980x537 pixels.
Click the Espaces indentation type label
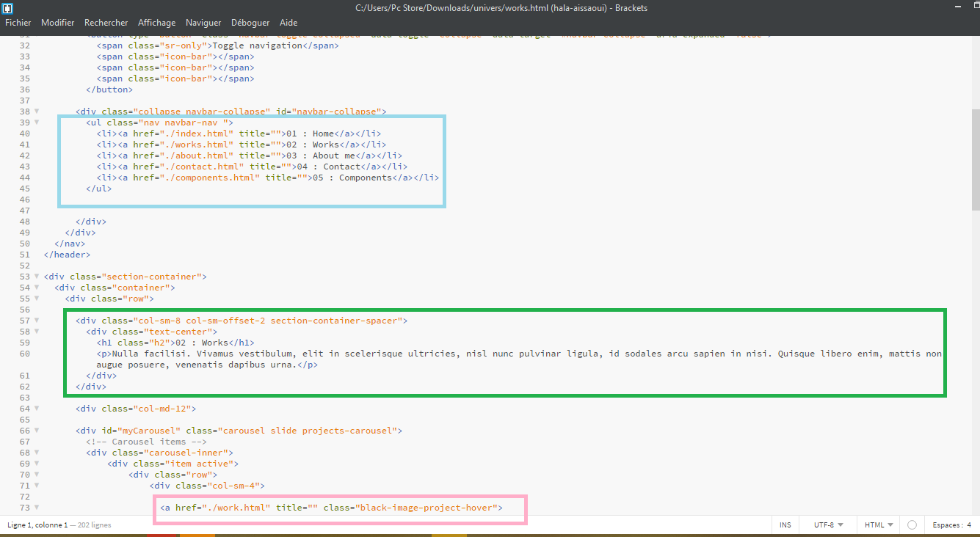947,525
